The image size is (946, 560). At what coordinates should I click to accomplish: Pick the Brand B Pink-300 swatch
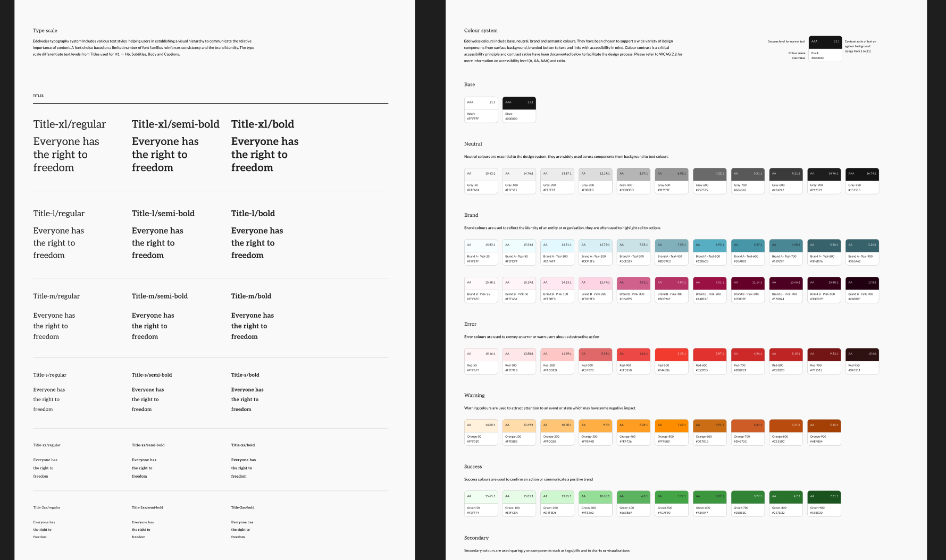point(633,290)
